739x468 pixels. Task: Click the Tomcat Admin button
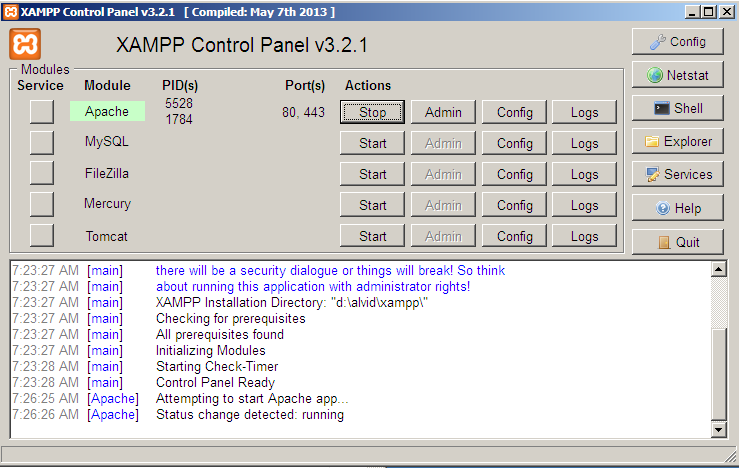click(x=443, y=236)
